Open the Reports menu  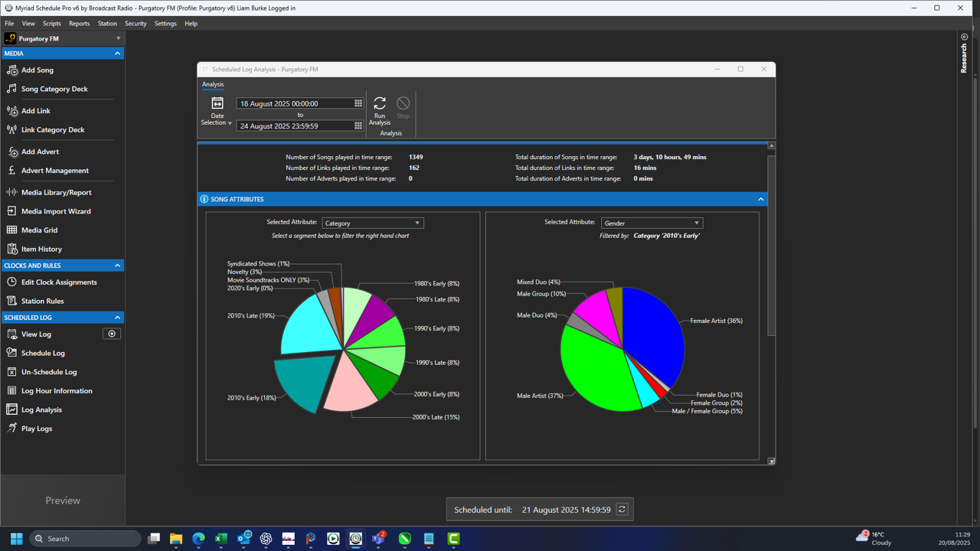pos(79,24)
